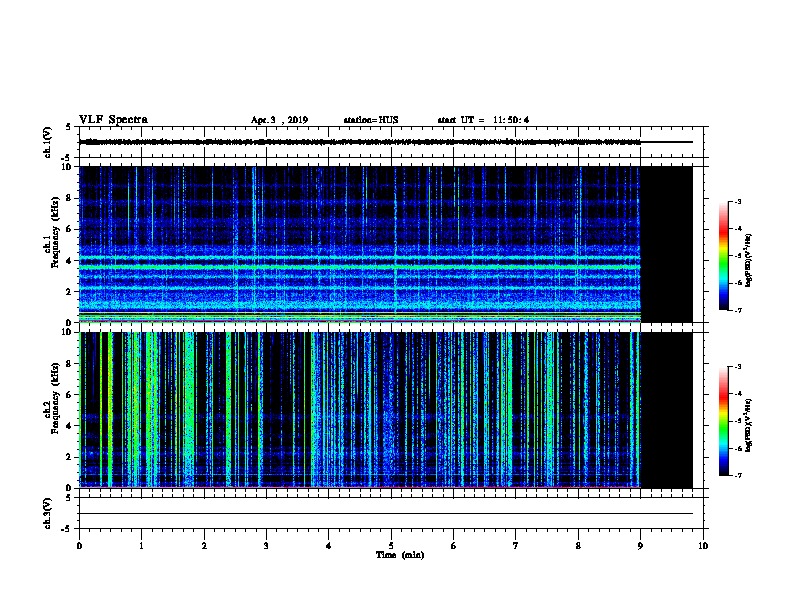
Task: Click the ch.1 "Frequency (kHz)" axis label
Action: click(x=55, y=233)
